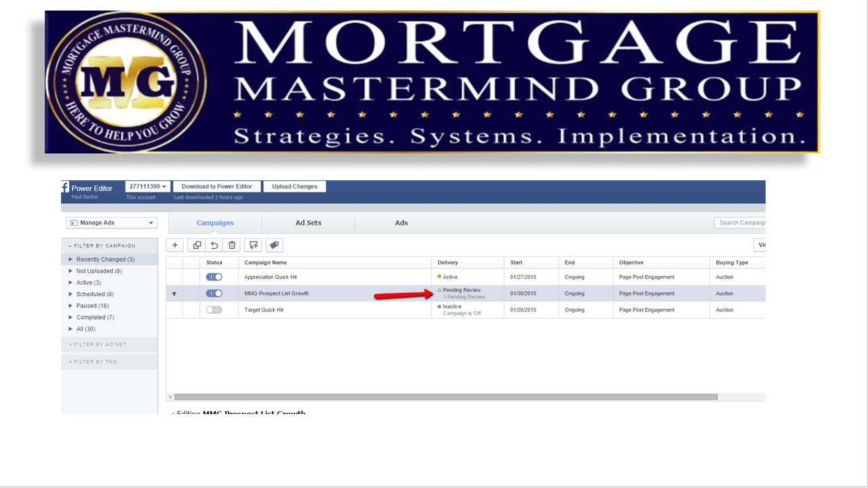Click the Appreciation Quick Hit campaign name

pos(271,277)
